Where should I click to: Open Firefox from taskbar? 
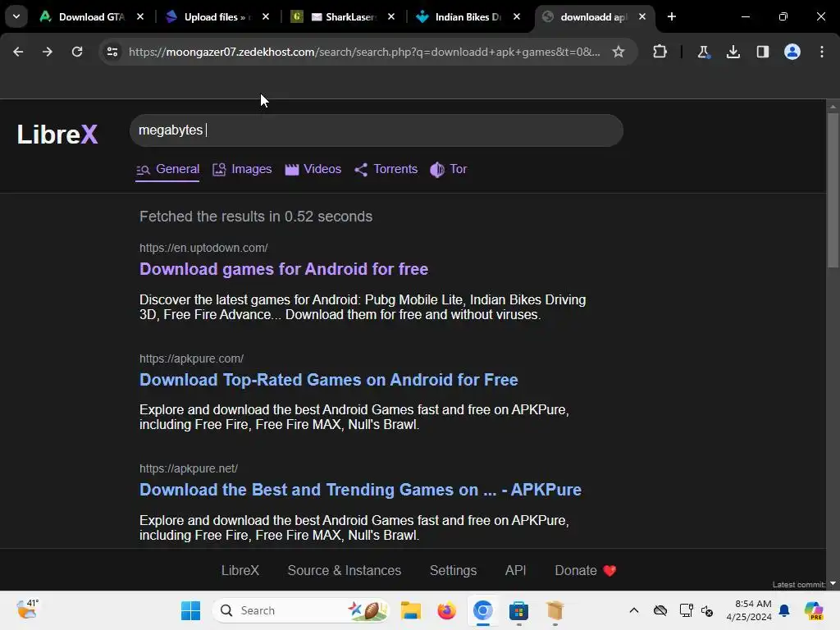click(446, 610)
